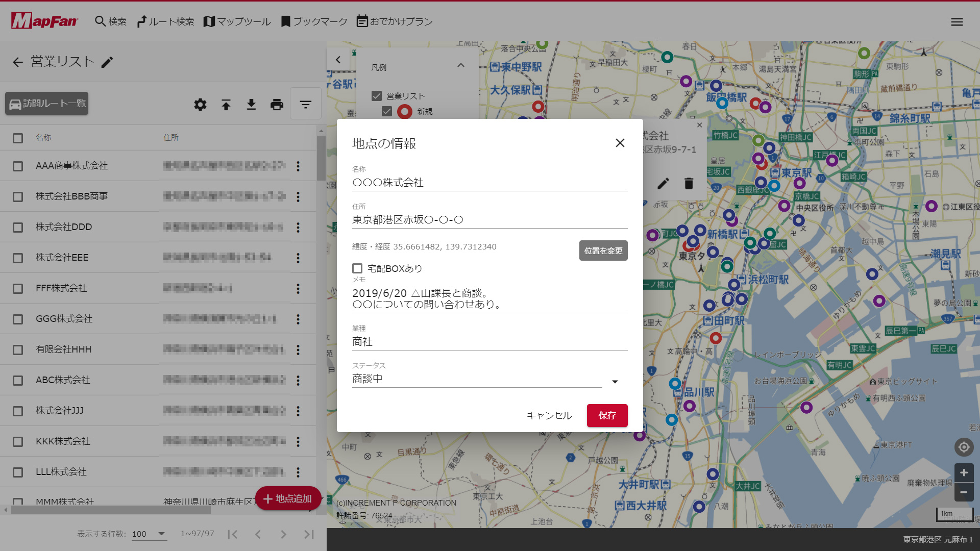This screenshot has width=980, height=551.
Task: Go to last page of list
Action: (x=309, y=534)
